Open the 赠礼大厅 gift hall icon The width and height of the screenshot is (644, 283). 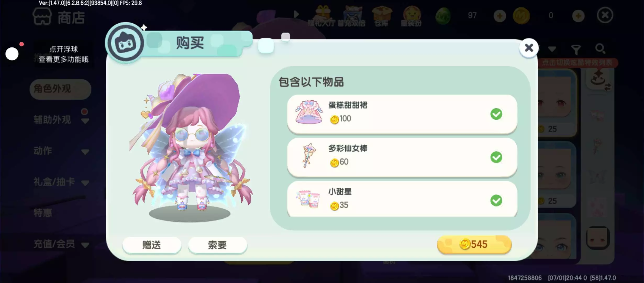[x=323, y=16]
